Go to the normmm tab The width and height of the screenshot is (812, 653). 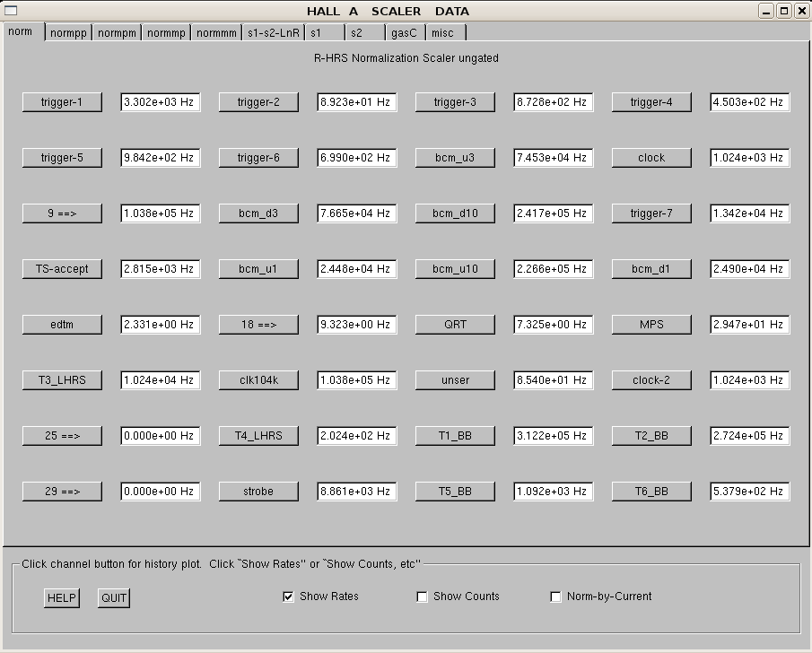pyautogui.click(x=216, y=32)
